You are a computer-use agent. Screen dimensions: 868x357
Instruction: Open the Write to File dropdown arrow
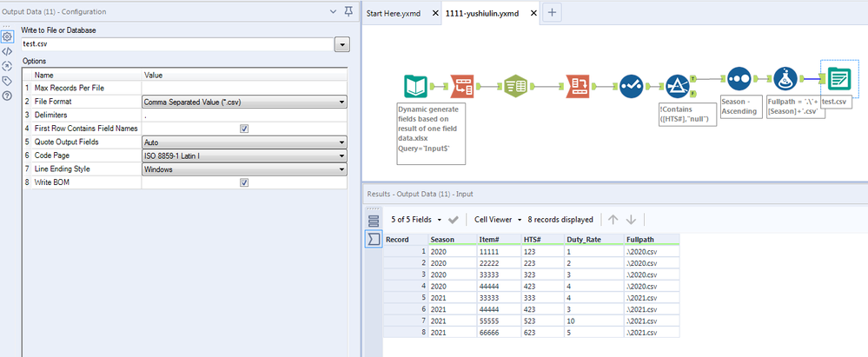[342, 45]
